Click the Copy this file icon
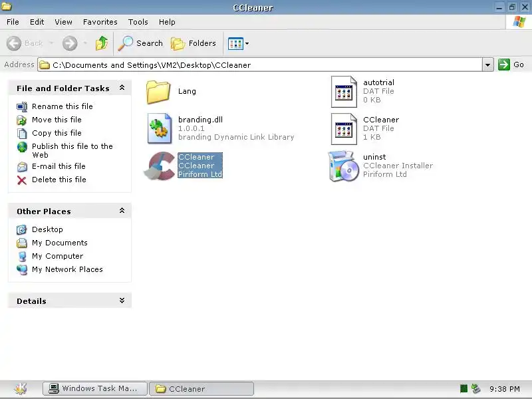 [22, 134]
